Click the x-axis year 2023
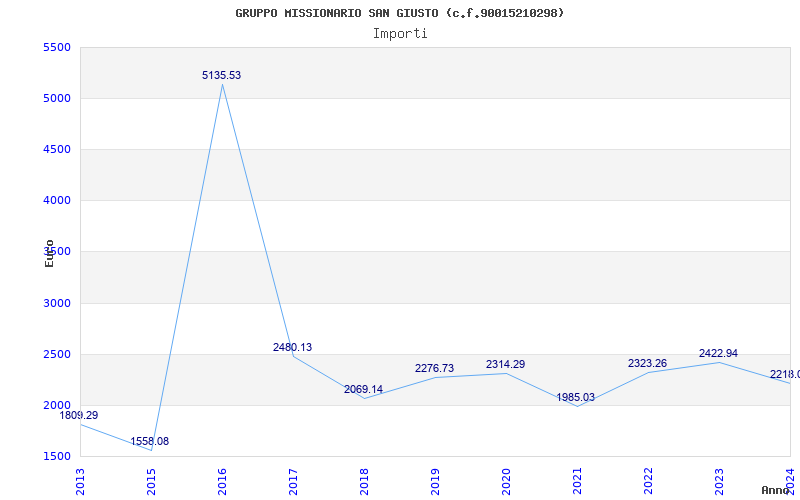 tap(719, 481)
